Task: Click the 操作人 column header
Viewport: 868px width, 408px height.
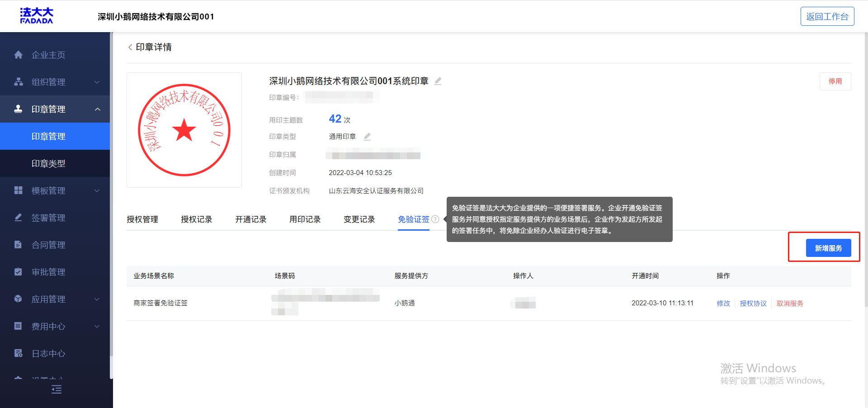Action: coord(523,276)
